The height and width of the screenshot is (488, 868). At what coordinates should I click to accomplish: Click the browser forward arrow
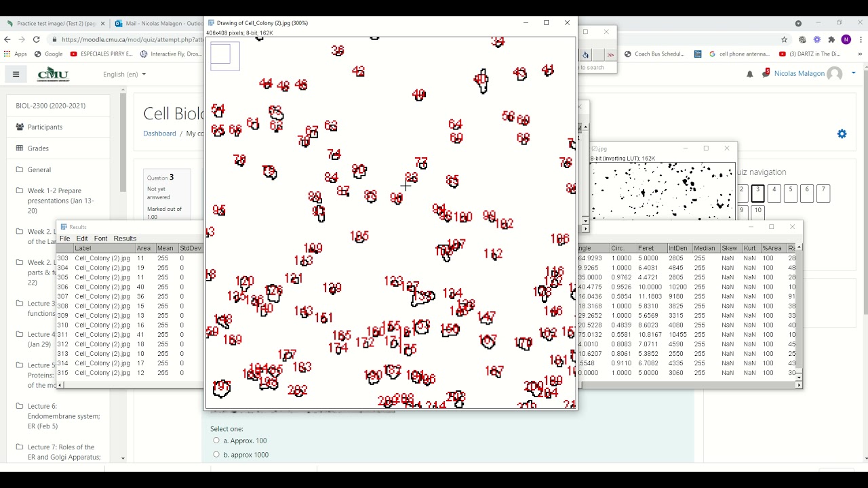(x=22, y=39)
